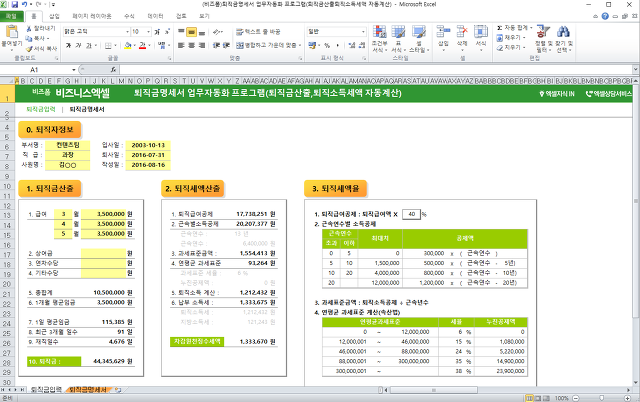Align text to the left

click(x=181, y=45)
